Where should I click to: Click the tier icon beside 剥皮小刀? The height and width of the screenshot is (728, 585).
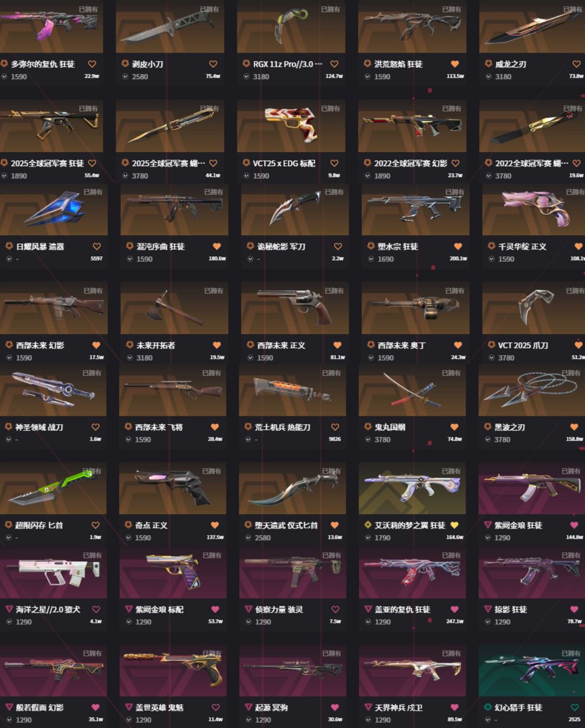(125, 64)
